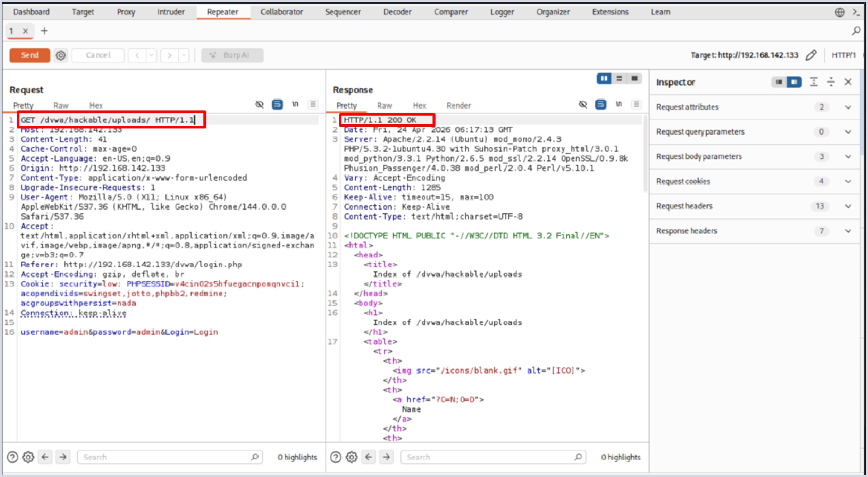Image resolution: width=868 pixels, height=477 pixels.
Task: Show the Response Render view
Action: 459,105
